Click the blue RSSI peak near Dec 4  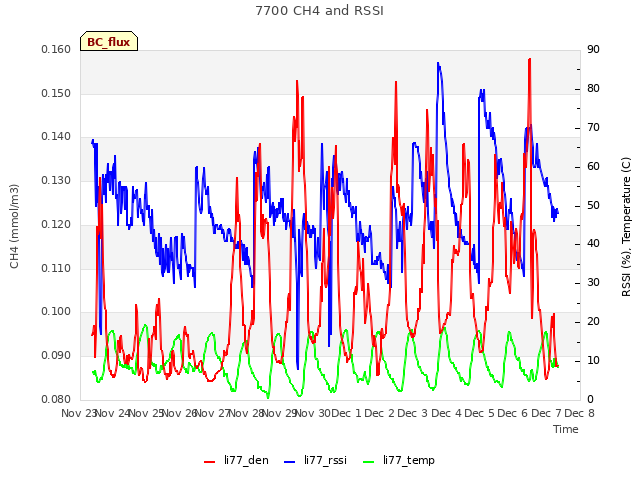[438, 63]
